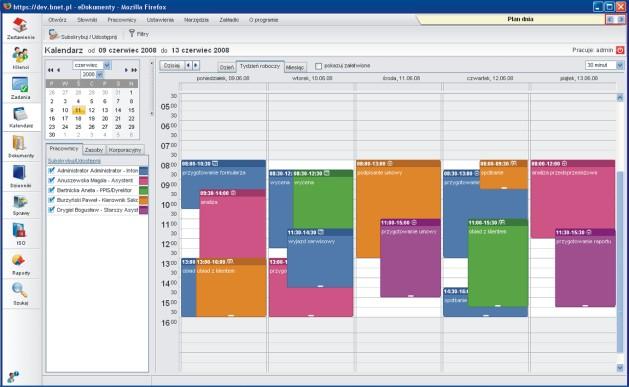Click the Dzisiaj button

(x=172, y=65)
